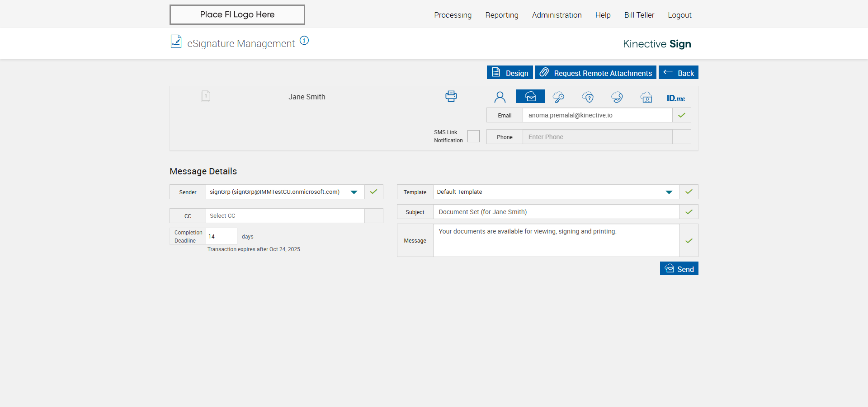Open the Administration menu
The image size is (868, 407).
pyautogui.click(x=557, y=15)
